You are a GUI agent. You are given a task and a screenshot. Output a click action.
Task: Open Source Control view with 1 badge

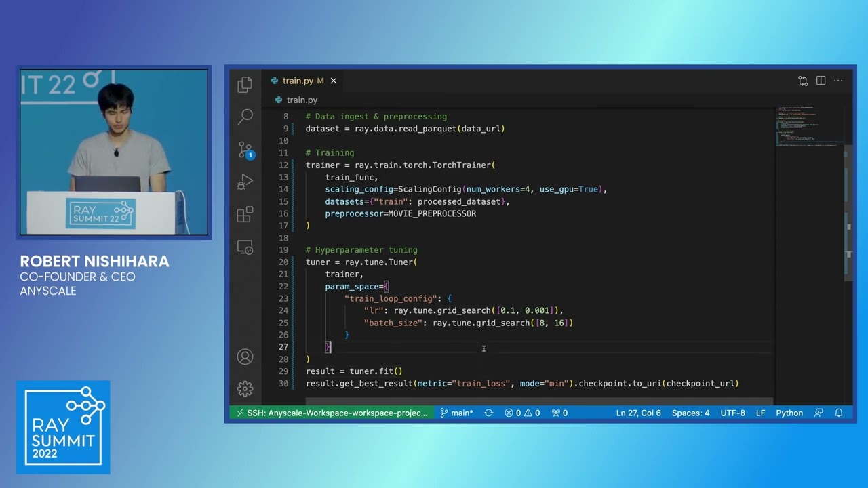tap(245, 150)
